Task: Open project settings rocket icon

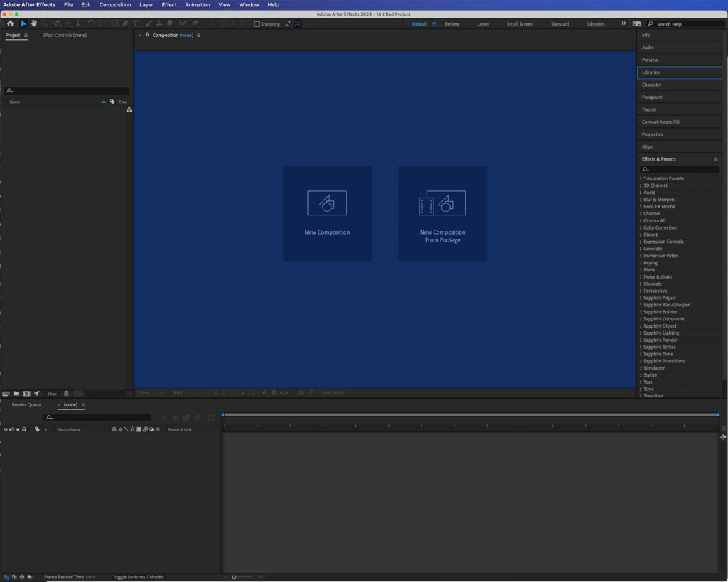Action: pos(37,394)
